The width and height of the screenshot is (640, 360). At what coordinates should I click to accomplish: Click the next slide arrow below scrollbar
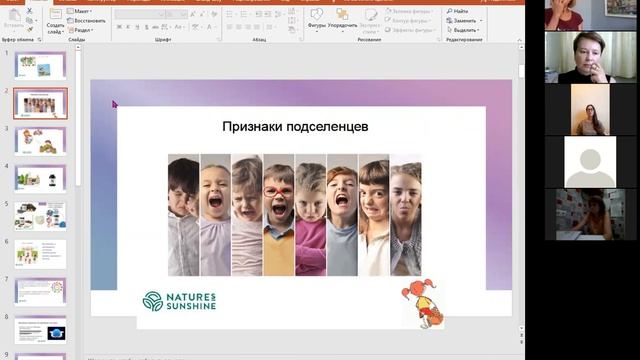tap(521, 342)
